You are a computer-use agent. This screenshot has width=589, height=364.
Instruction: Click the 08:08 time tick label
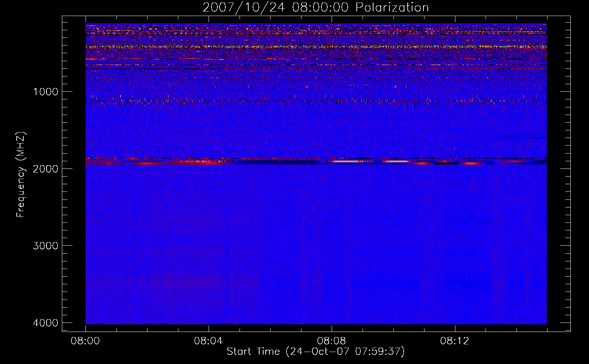[x=331, y=341]
